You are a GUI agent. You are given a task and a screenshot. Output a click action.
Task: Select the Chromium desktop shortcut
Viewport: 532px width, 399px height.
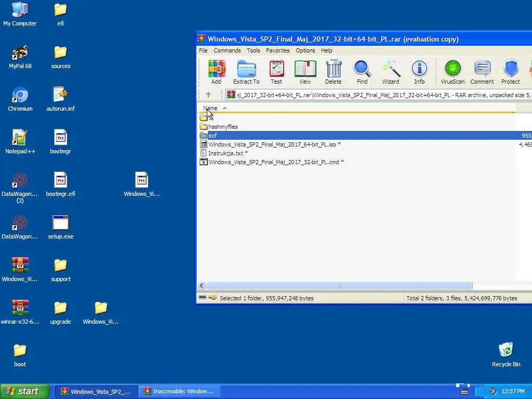click(20, 99)
